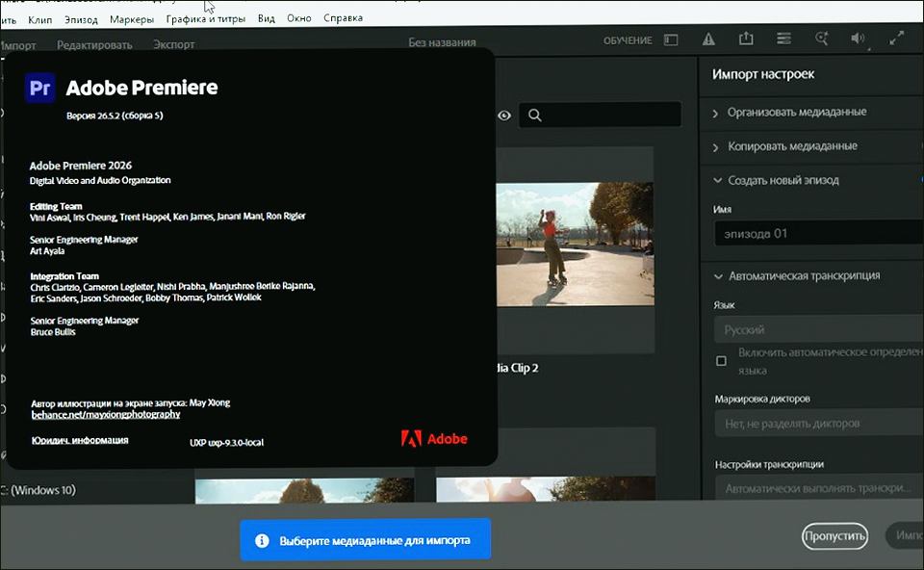Image resolution: width=924 pixels, height=570 pixels.
Task: Select the skater video clip thumbnail
Action: click(576, 244)
